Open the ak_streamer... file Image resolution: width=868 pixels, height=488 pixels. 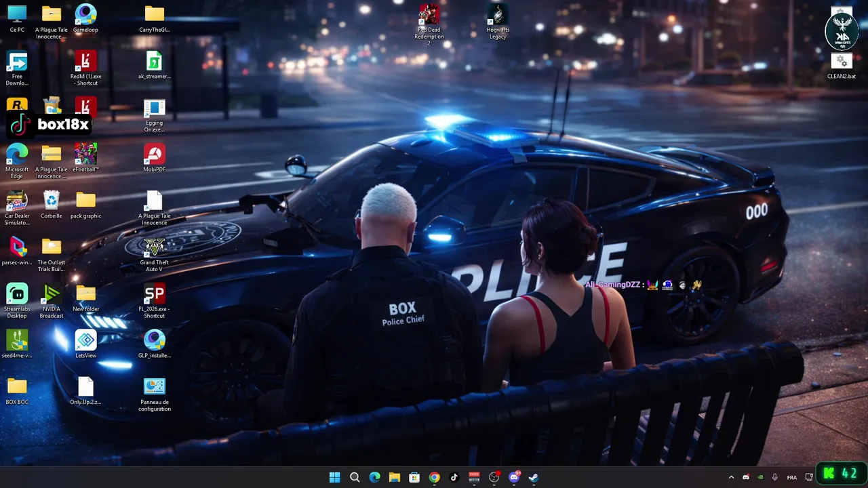coord(154,66)
